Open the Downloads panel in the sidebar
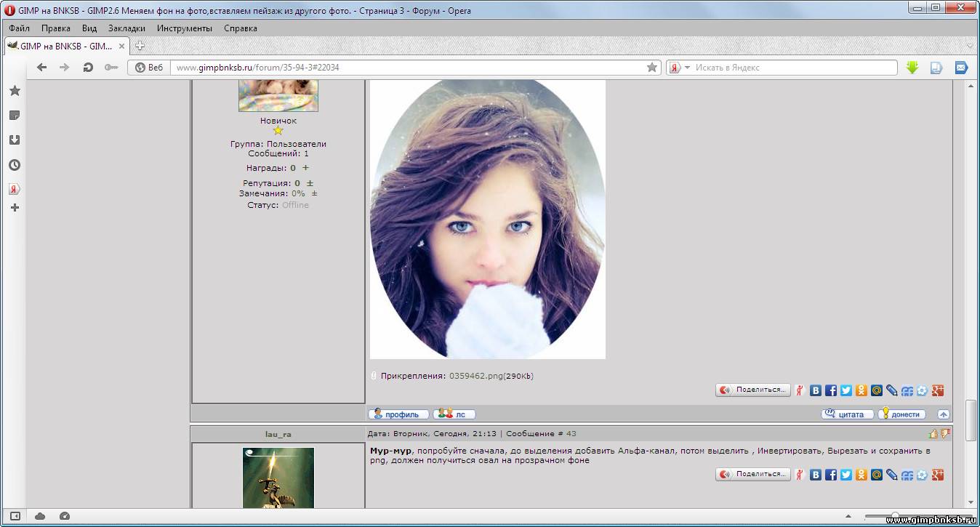Viewport: 980px width, 527px height. pyautogui.click(x=15, y=140)
